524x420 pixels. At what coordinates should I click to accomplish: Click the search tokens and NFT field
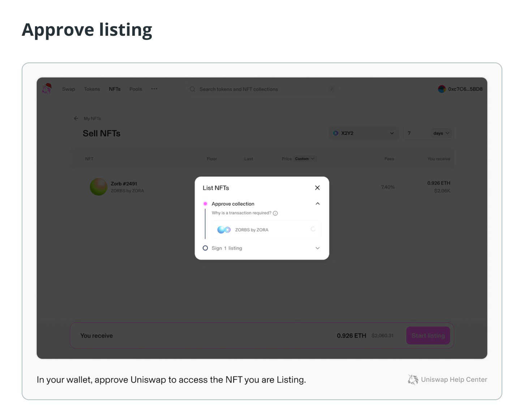pos(262,89)
